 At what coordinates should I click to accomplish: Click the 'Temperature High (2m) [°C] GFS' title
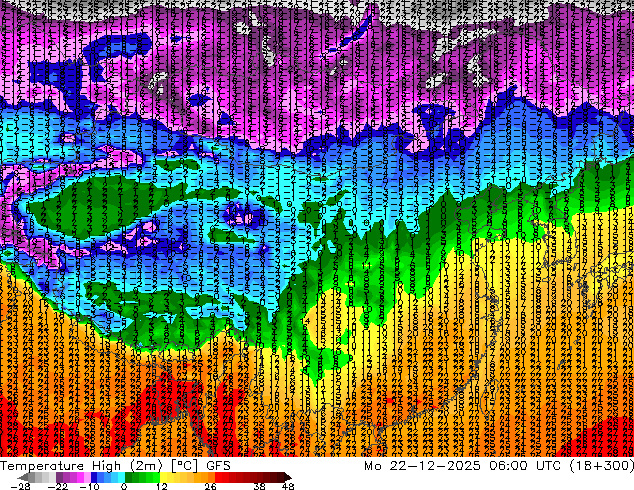coord(115,466)
